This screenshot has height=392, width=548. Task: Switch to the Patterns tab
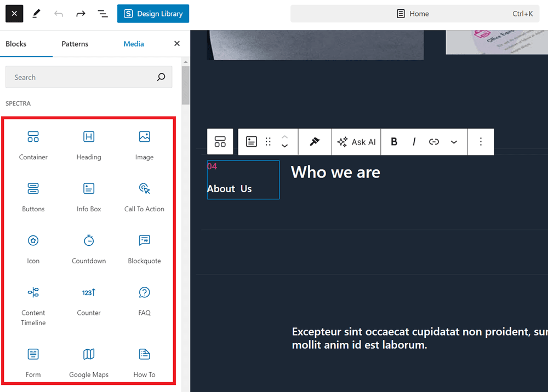[75, 44]
